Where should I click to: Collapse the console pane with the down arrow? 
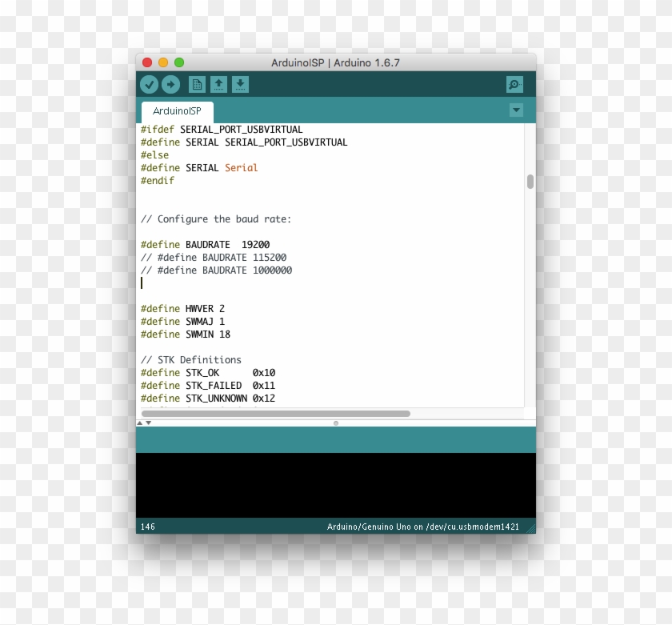(x=148, y=424)
